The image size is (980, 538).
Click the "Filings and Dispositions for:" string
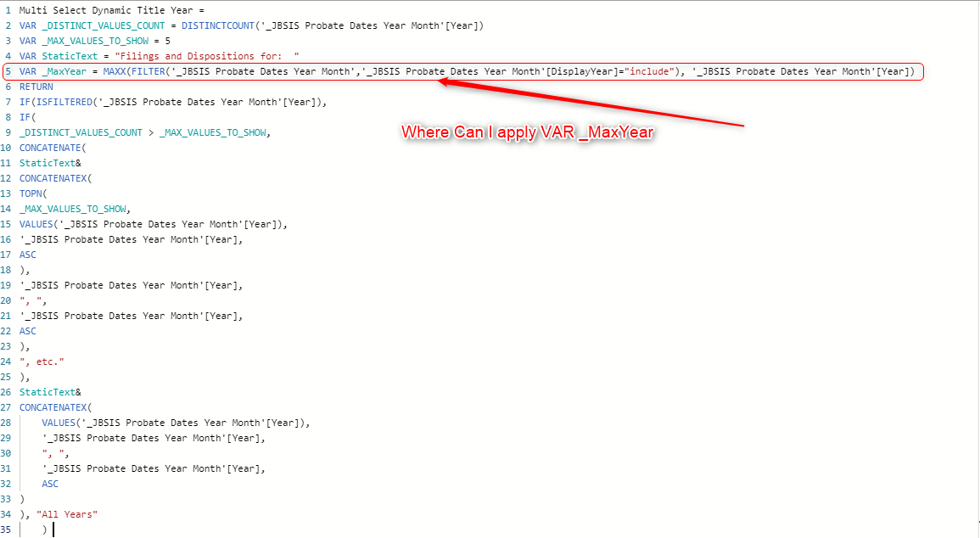207,56
